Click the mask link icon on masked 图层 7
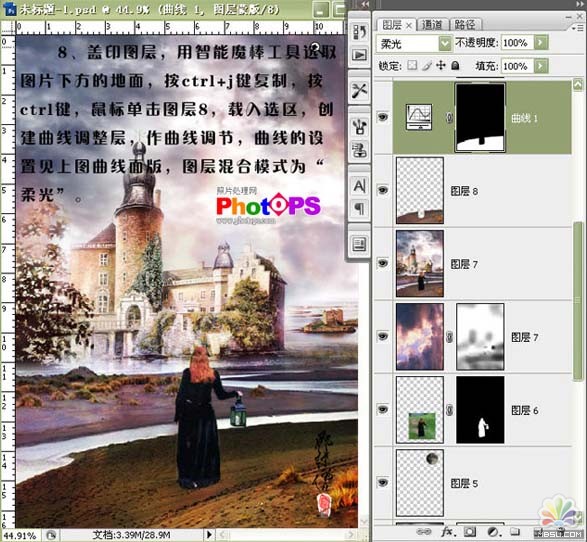This screenshot has height=542, width=587. (449, 337)
